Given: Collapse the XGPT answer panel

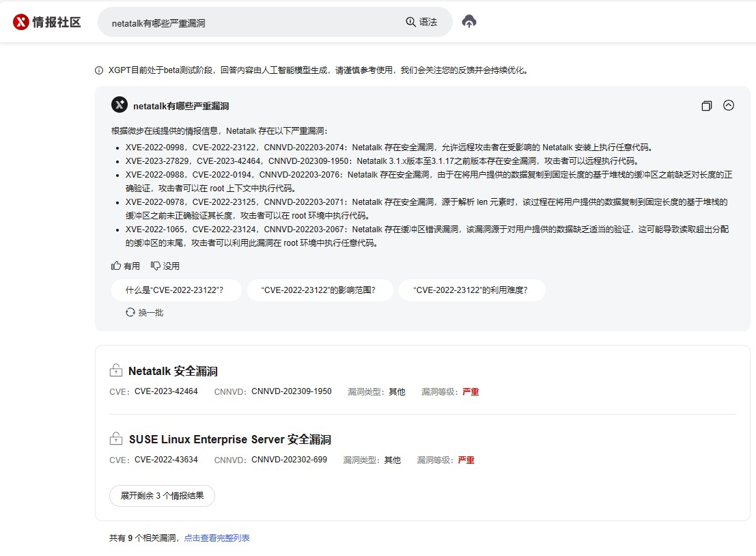Looking at the screenshot, I should tap(729, 105).
